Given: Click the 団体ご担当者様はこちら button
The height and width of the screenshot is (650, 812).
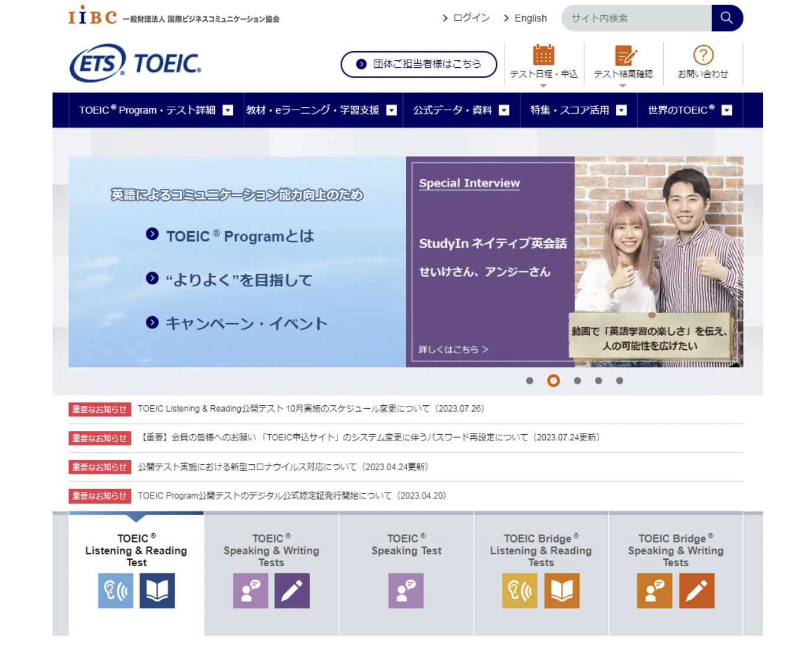Looking at the screenshot, I should pos(419,64).
